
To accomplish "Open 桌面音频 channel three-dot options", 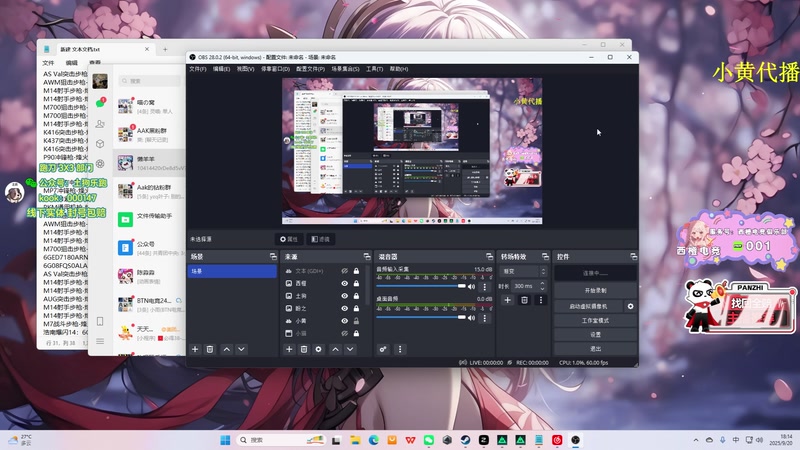I will point(485,318).
